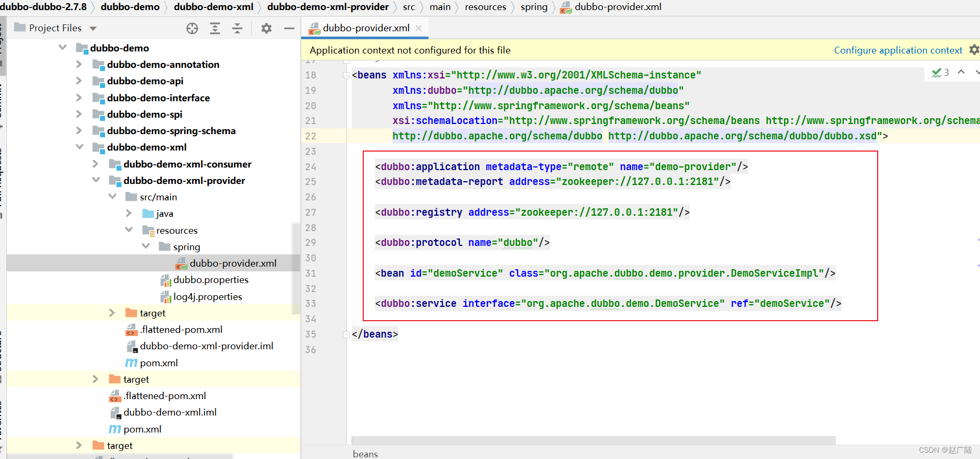The image size is (980, 459).
Task: Collapse the dubbo-demo tree node
Action: pyautogui.click(x=63, y=48)
